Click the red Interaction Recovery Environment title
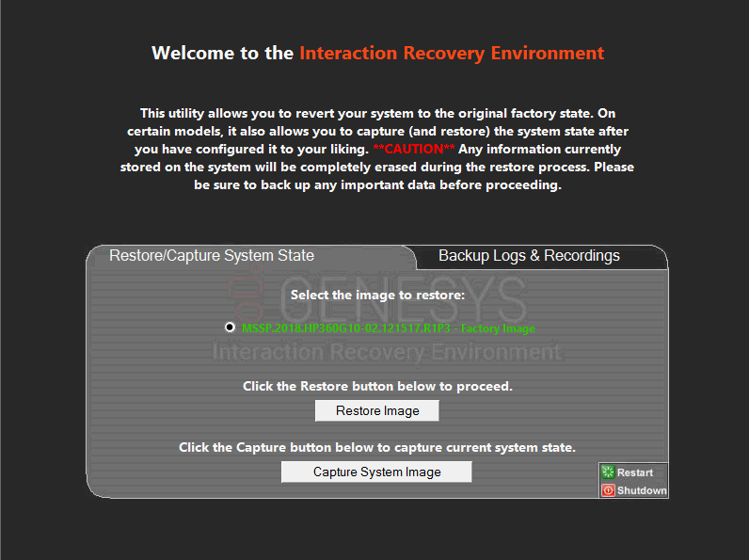The height and width of the screenshot is (560, 749). tap(452, 54)
